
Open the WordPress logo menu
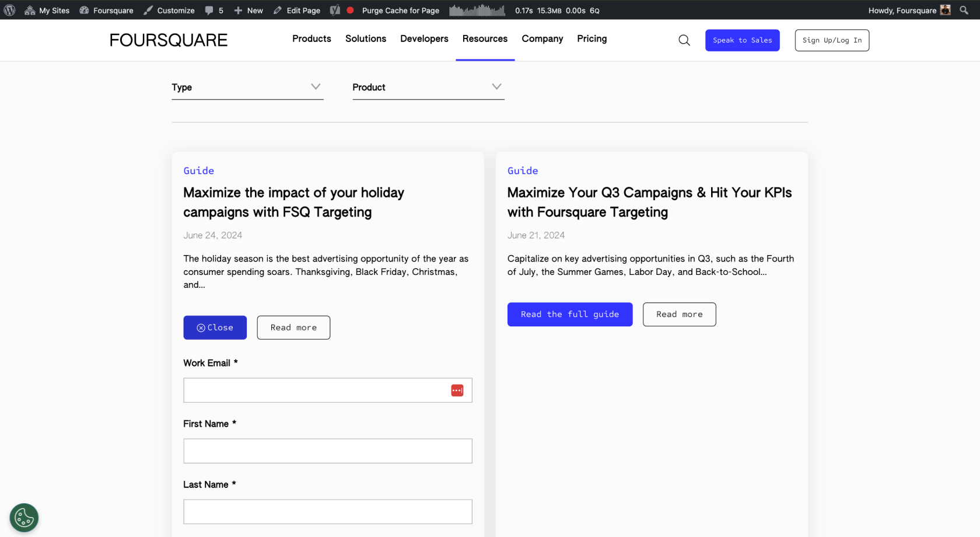click(x=9, y=10)
